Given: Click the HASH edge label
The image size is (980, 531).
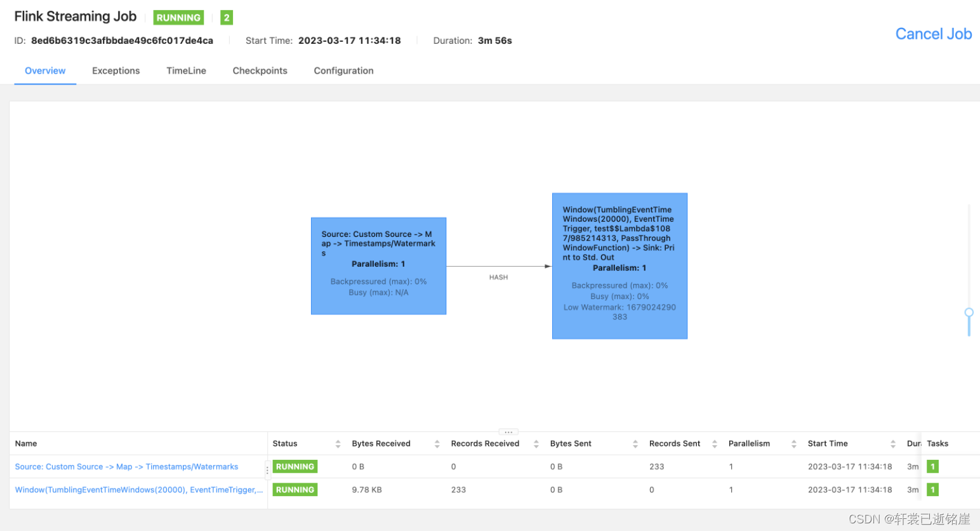Looking at the screenshot, I should (498, 278).
